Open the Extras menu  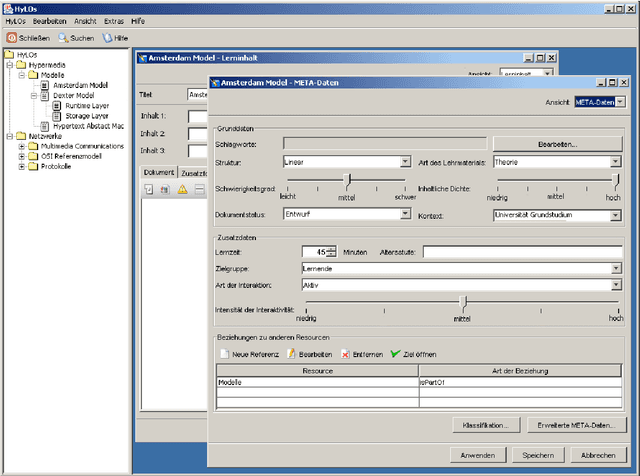[x=114, y=20]
